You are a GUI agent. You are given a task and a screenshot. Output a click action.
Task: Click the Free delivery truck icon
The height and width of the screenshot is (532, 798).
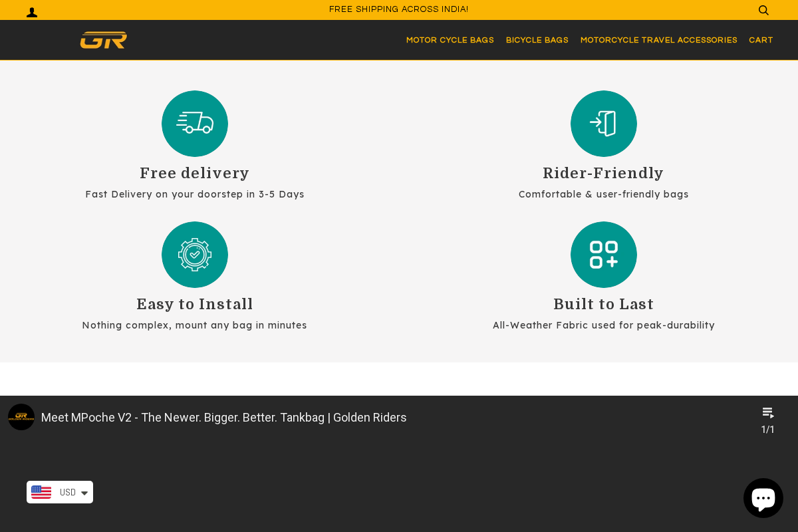point(194,124)
